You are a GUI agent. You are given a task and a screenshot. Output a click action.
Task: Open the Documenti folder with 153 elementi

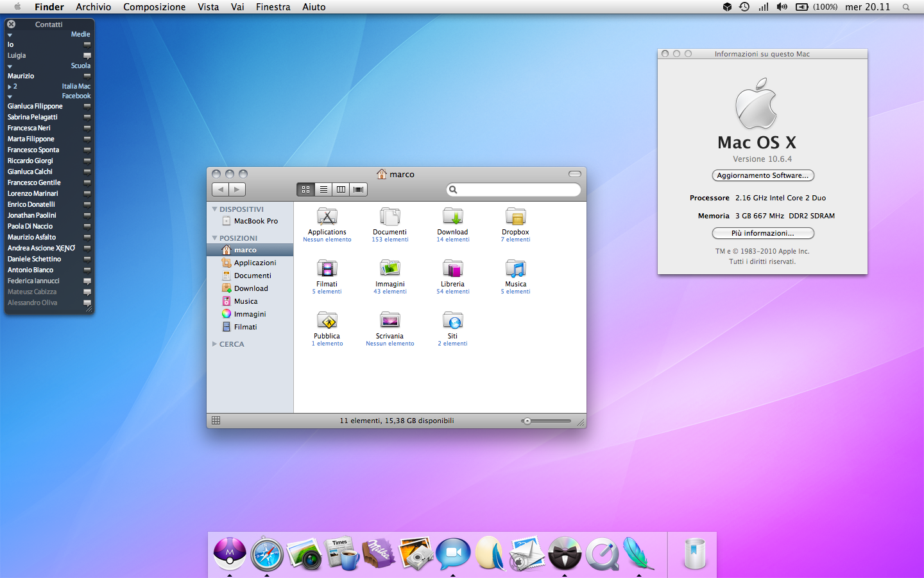[389, 216]
